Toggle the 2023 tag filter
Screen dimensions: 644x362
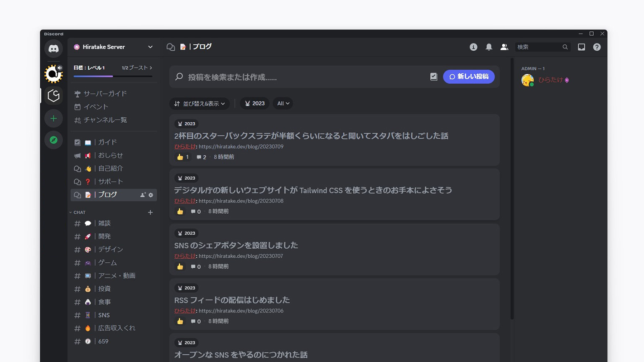pyautogui.click(x=254, y=103)
